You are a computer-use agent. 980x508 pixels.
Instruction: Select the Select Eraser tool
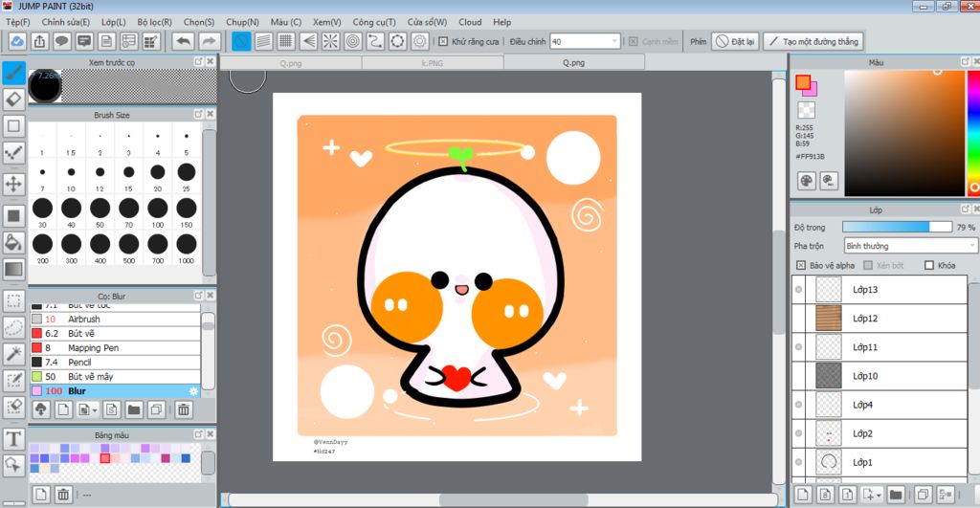(13, 407)
